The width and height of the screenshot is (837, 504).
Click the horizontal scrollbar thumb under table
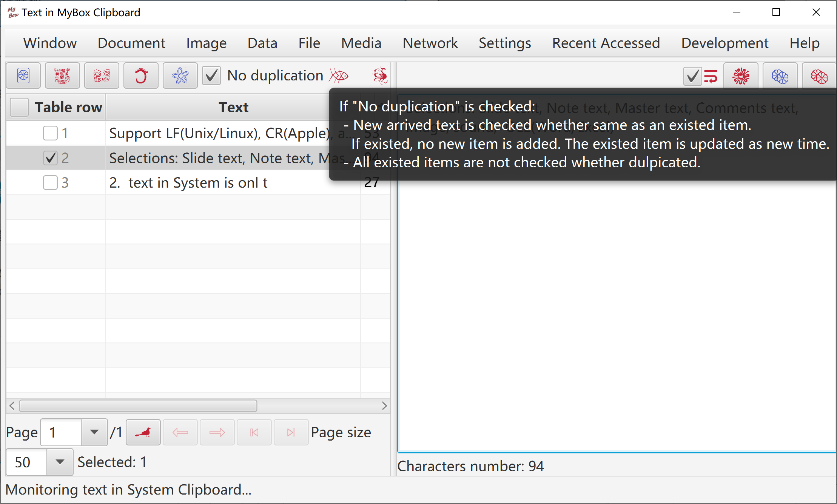[x=138, y=406]
